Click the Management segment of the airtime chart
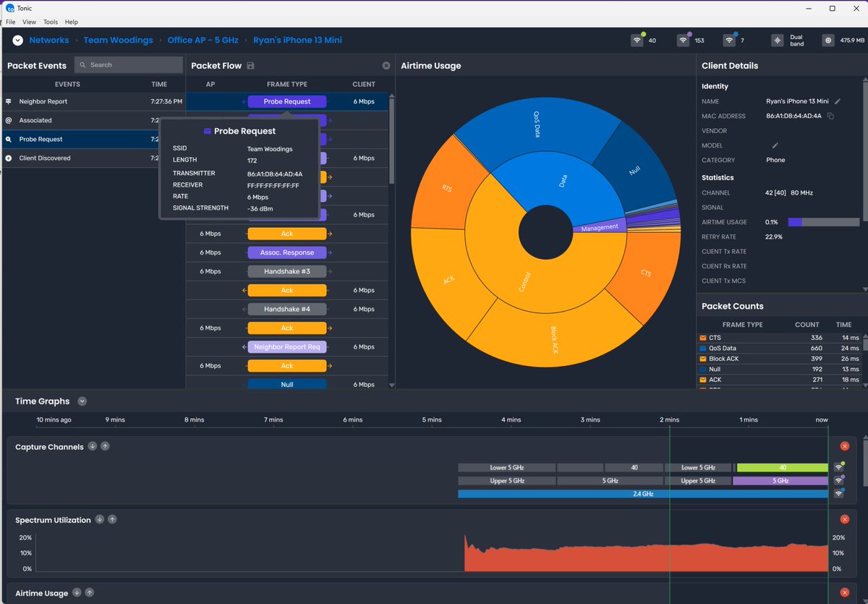 click(600, 226)
